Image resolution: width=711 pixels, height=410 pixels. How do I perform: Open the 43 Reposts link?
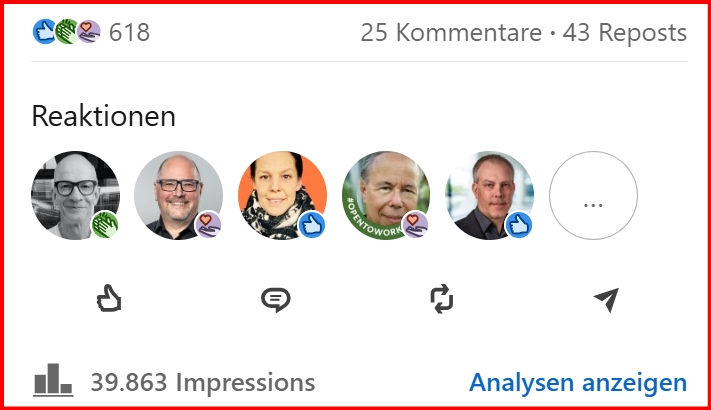tap(625, 33)
